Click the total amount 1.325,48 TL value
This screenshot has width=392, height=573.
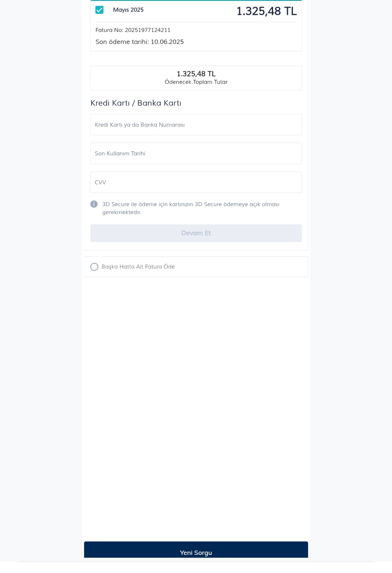196,74
